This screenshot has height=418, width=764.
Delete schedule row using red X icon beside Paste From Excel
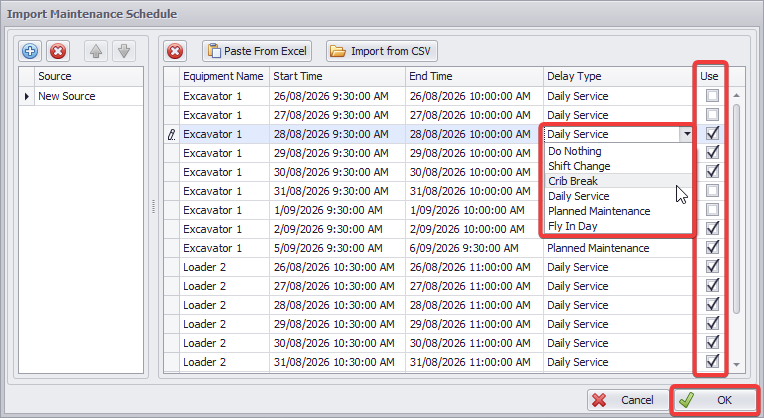pyautogui.click(x=175, y=51)
